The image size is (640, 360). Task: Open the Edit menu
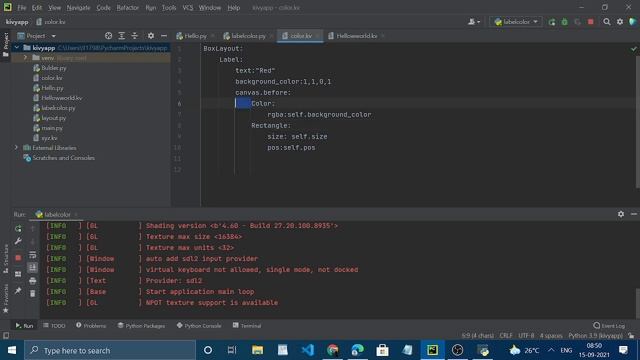[x=37, y=8]
